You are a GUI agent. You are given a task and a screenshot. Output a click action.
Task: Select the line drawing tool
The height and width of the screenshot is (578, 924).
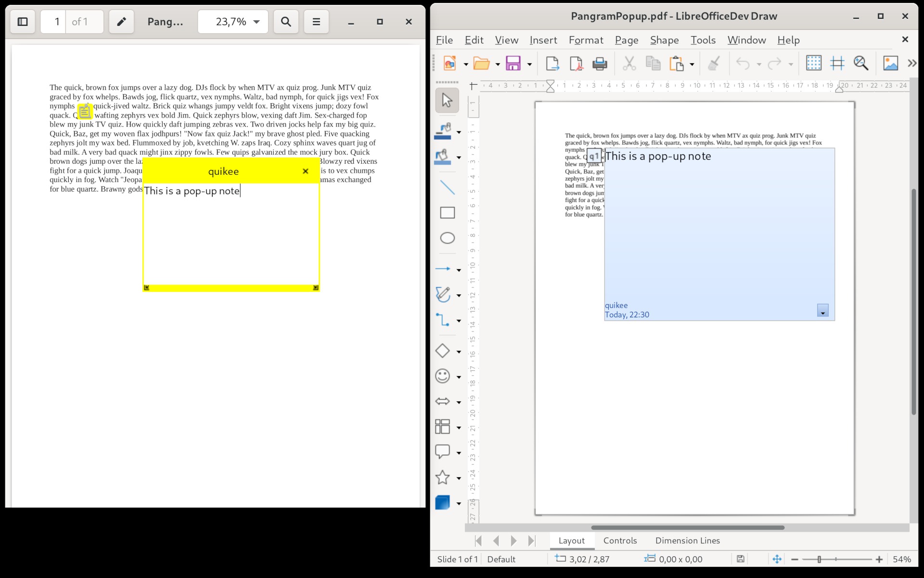pos(445,187)
